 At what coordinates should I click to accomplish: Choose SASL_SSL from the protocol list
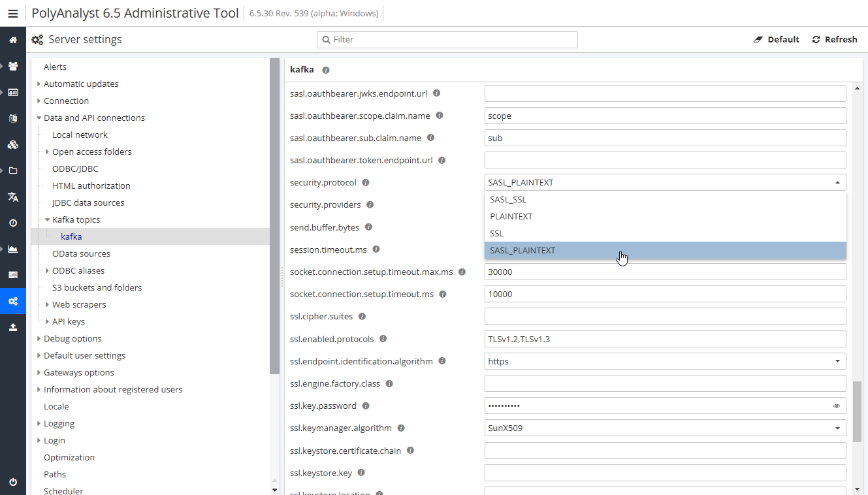(x=665, y=200)
